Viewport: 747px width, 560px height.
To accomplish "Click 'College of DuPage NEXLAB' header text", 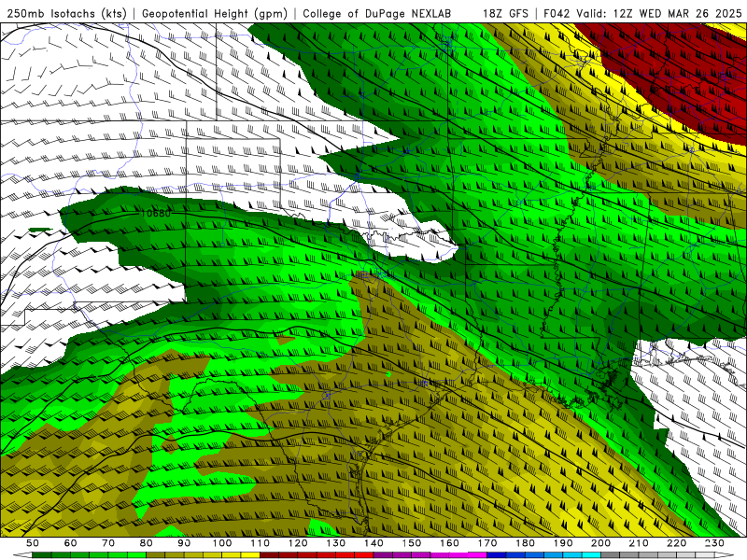I will click(x=376, y=14).
